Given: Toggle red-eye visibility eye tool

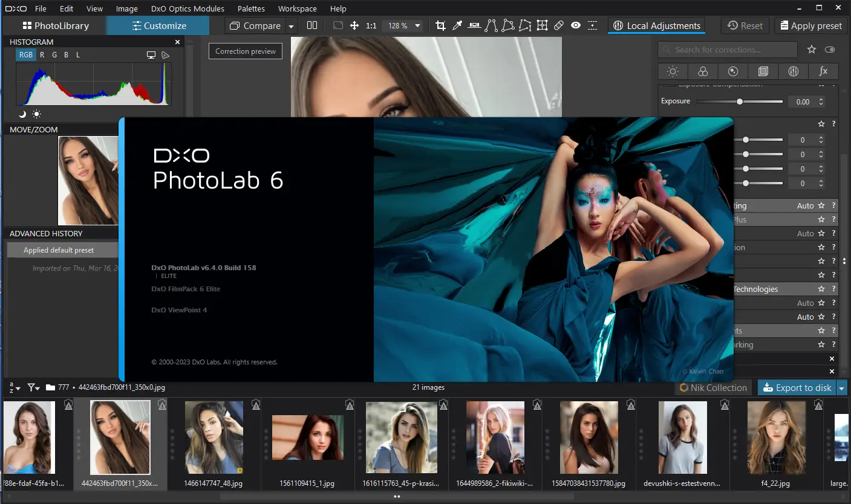Looking at the screenshot, I should [576, 26].
